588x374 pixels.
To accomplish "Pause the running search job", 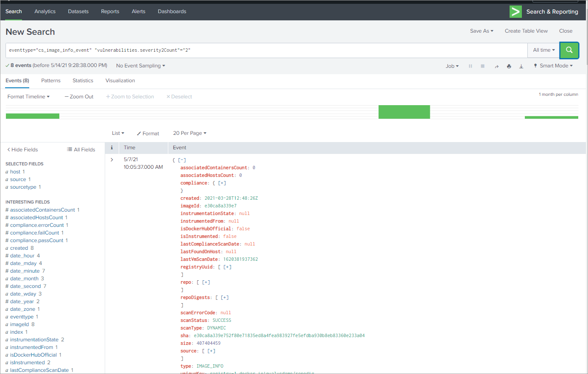I will click(x=470, y=66).
